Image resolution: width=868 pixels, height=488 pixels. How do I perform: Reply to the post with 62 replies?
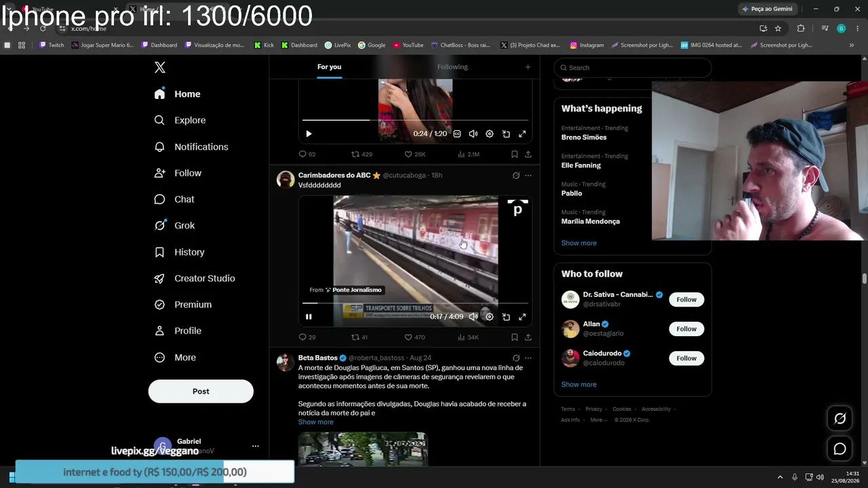(307, 155)
